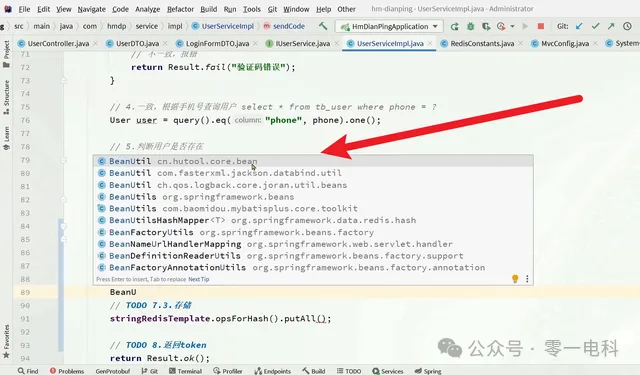Click the red stop icon
The height and width of the screenshot is (375, 640).
541,26
